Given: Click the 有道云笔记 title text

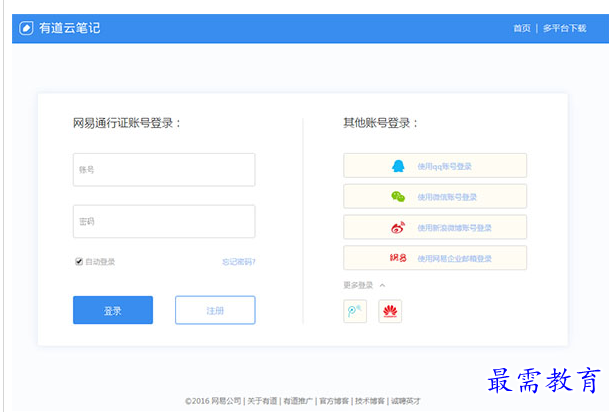Looking at the screenshot, I should coord(70,28).
